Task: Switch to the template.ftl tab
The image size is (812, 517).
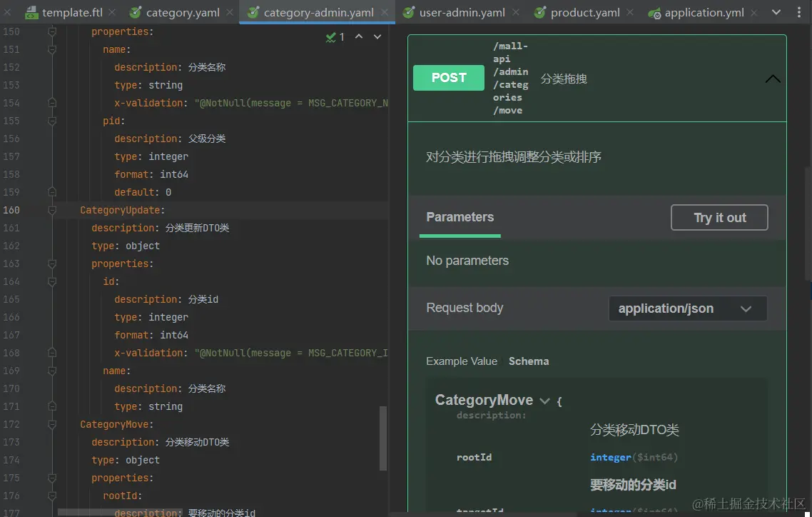Action: click(72, 12)
